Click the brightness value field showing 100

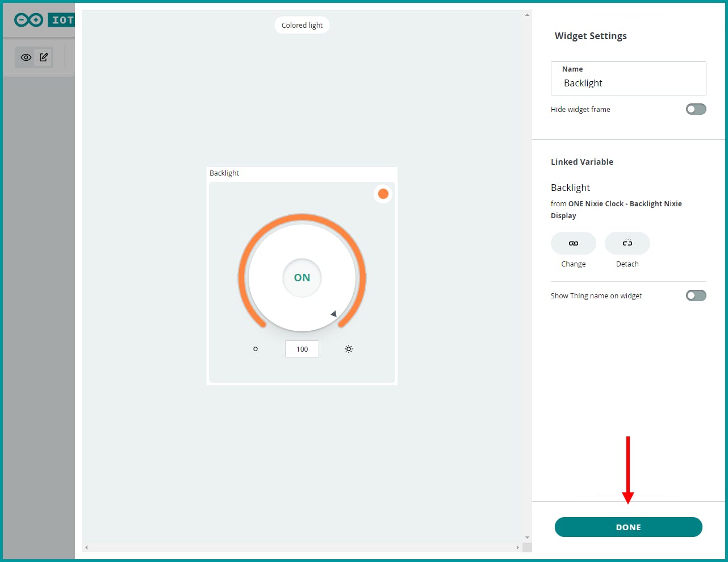(x=302, y=349)
